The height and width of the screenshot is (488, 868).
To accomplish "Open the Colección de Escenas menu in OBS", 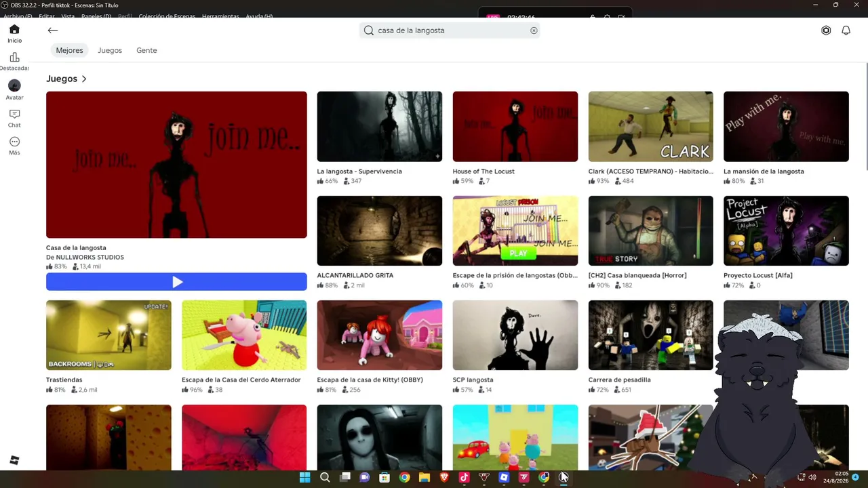I will (x=167, y=16).
